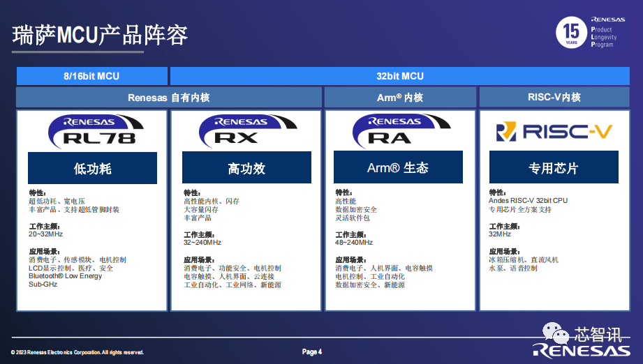This screenshot has width=643, height=364.
Task: Click the text 消费电子、功能安全、电机控制
Action: click(x=232, y=268)
